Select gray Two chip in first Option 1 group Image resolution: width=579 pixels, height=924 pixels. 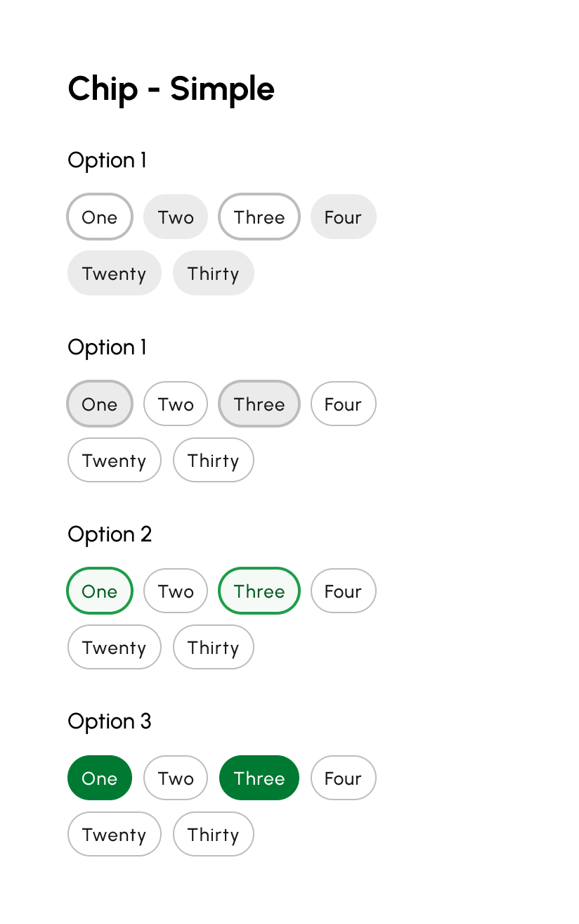[176, 217]
